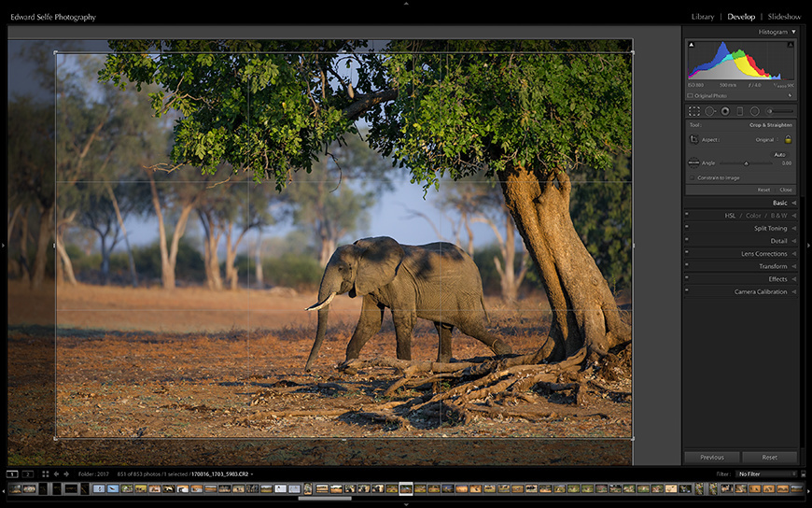Switch to the Develop module
Viewport: 812px width, 508px height.
[x=741, y=17]
